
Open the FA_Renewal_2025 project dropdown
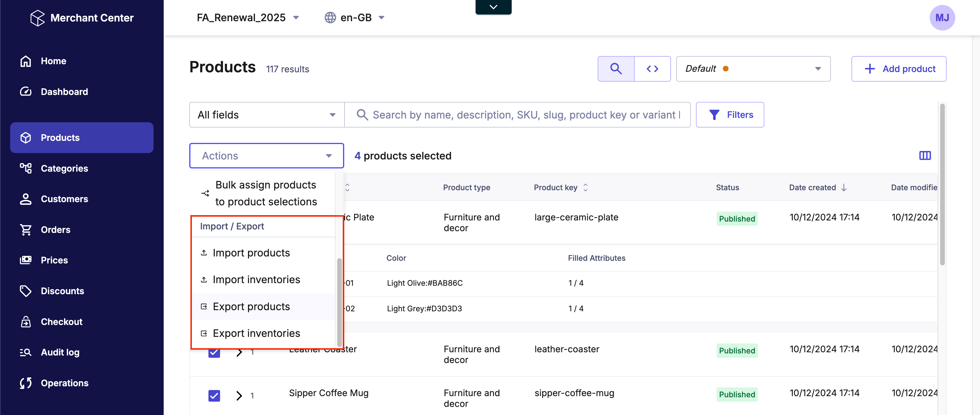point(248,17)
